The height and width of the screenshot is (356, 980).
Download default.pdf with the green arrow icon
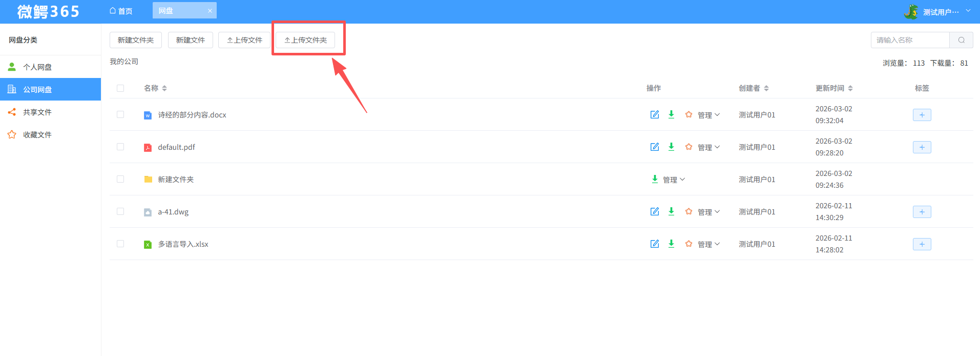(671, 147)
